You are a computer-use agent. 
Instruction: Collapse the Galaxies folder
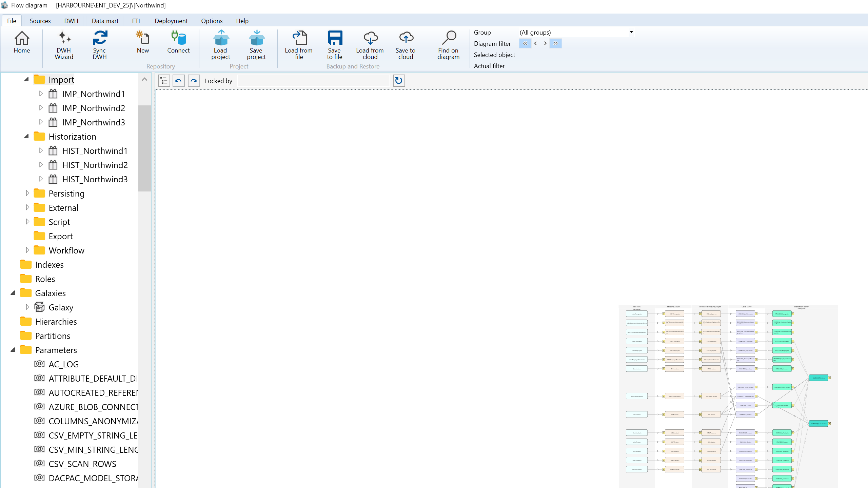(x=13, y=293)
